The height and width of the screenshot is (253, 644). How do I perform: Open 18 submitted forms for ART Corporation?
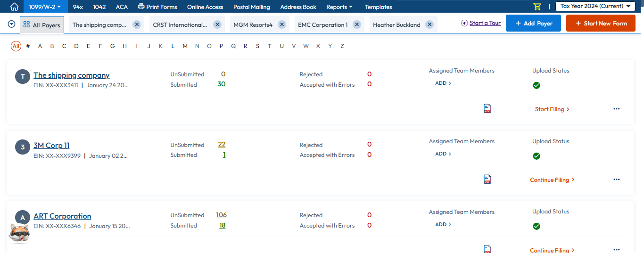[223, 225]
